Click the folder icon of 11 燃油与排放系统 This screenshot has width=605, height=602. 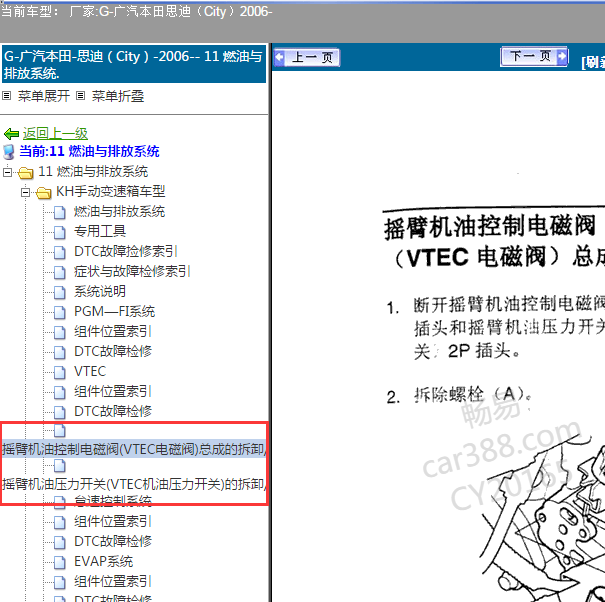pyautogui.click(x=25, y=172)
